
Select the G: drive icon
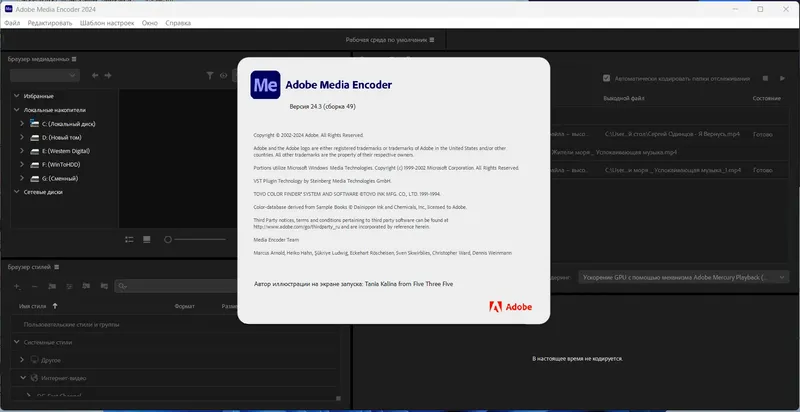point(35,179)
